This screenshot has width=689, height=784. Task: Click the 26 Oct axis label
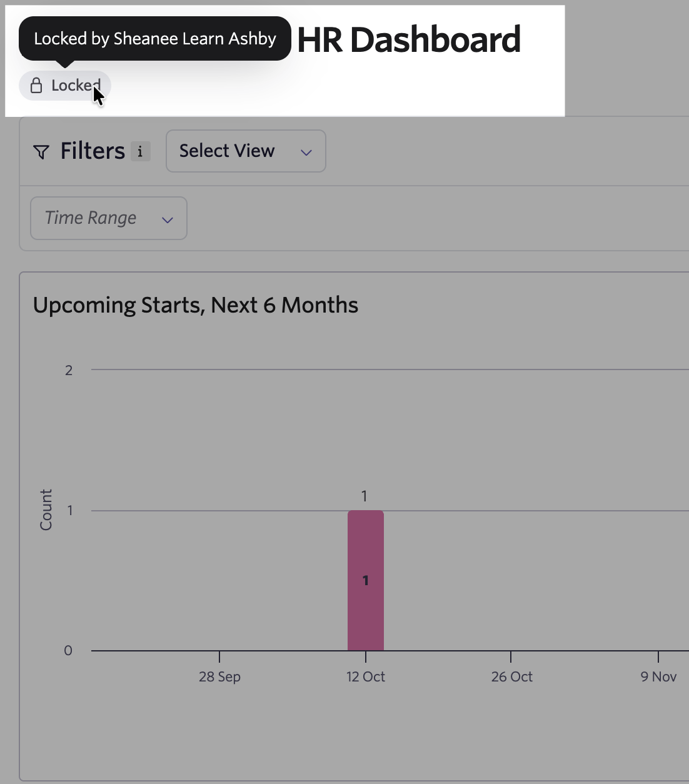(512, 676)
